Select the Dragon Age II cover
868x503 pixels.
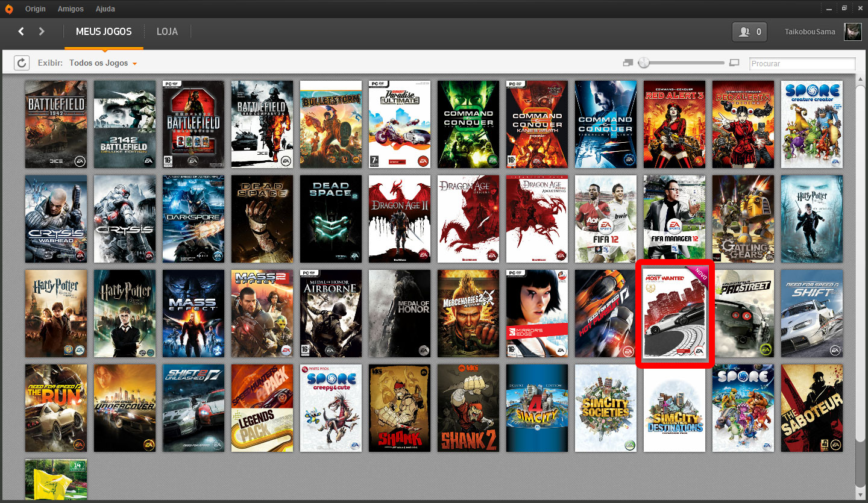pyautogui.click(x=400, y=219)
